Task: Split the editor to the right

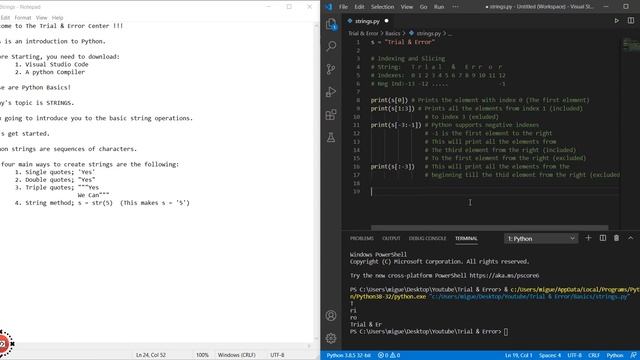Action: coord(631,21)
